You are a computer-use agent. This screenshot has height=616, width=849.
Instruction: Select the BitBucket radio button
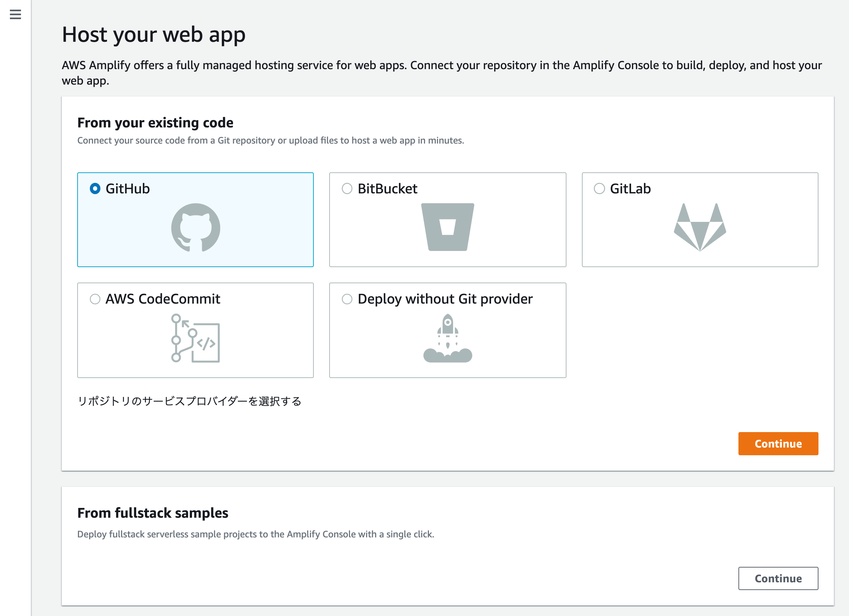click(x=346, y=189)
